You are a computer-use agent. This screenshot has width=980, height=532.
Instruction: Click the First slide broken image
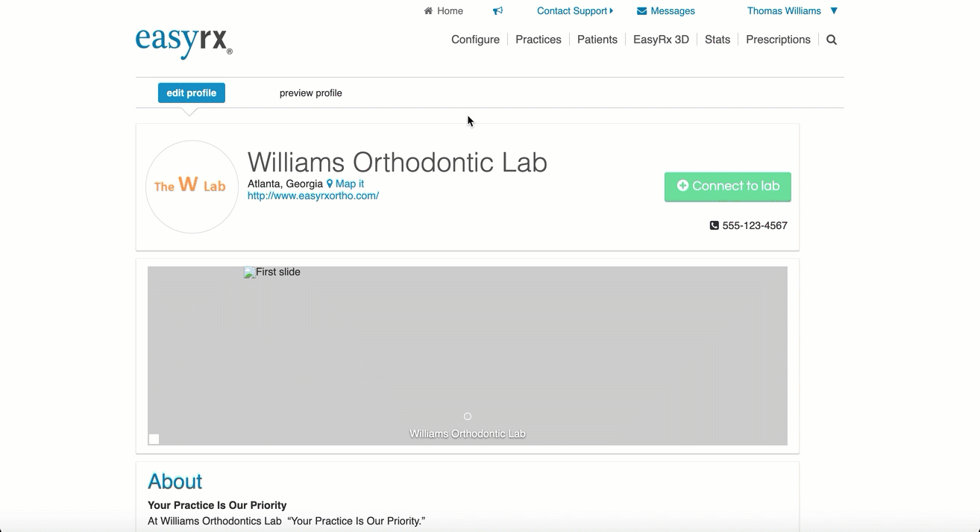coord(272,272)
